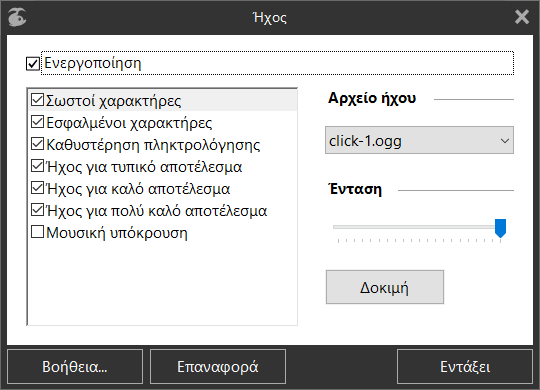Click the Επαναφορά reset button
The image size is (540, 390).
[218, 367]
